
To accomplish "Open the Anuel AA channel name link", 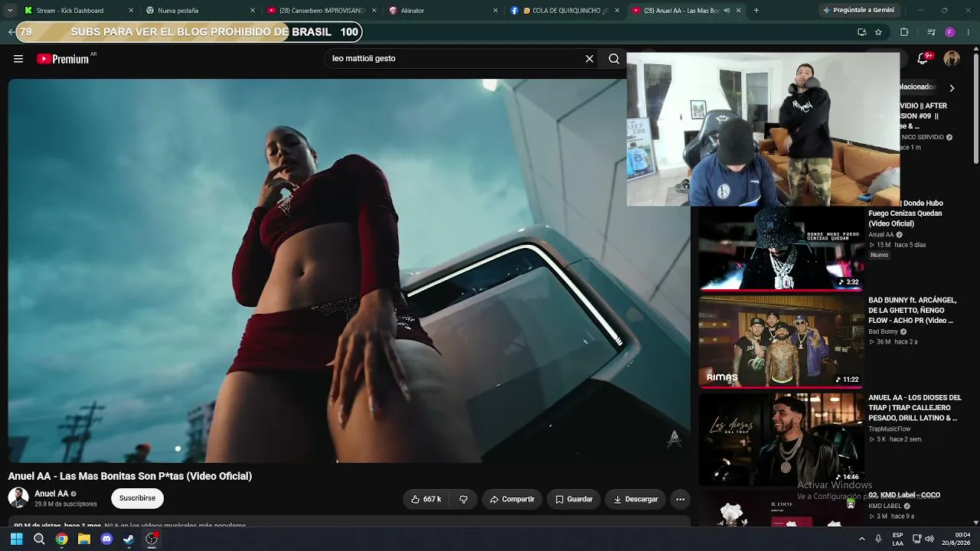I will coord(51,494).
